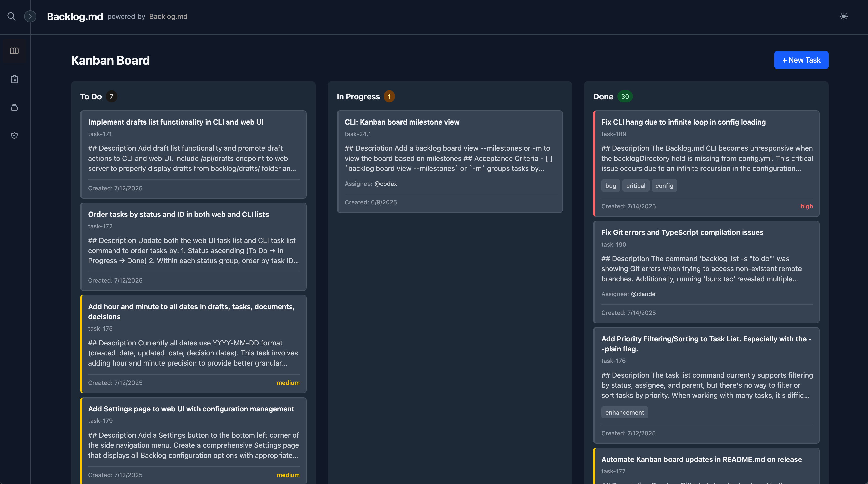The image size is (868, 484).
Task: Click the critical label tag
Action: point(636,186)
